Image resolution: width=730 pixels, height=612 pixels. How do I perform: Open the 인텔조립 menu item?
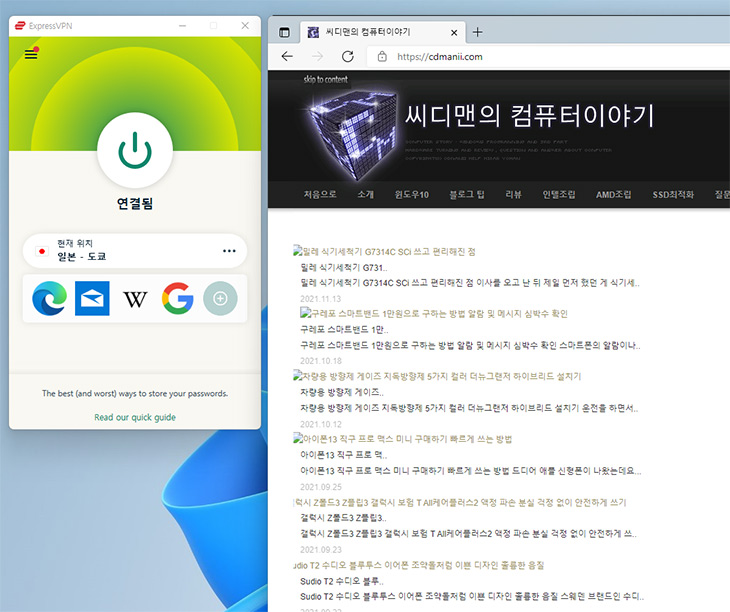point(559,194)
